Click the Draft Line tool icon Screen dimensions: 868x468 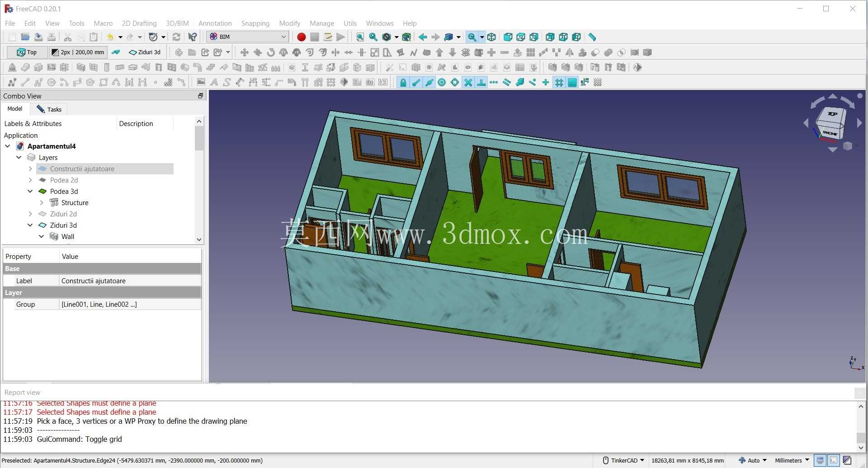pyautogui.click(x=25, y=82)
